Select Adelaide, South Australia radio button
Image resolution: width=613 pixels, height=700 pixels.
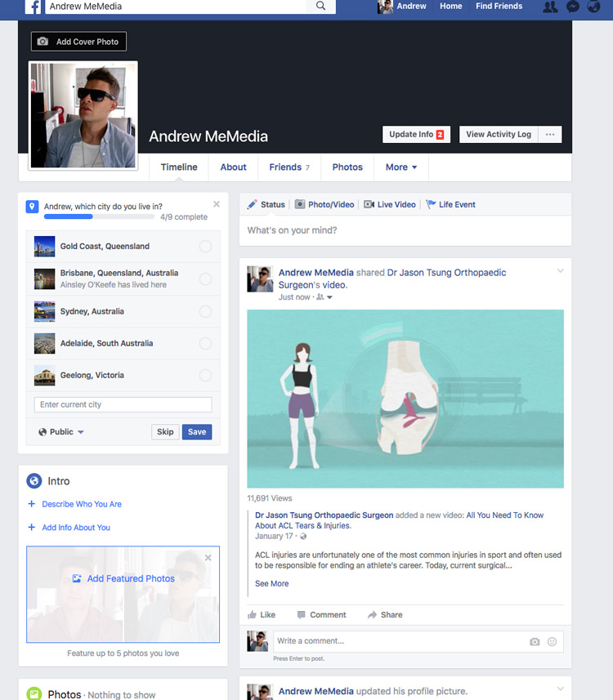pyautogui.click(x=205, y=343)
